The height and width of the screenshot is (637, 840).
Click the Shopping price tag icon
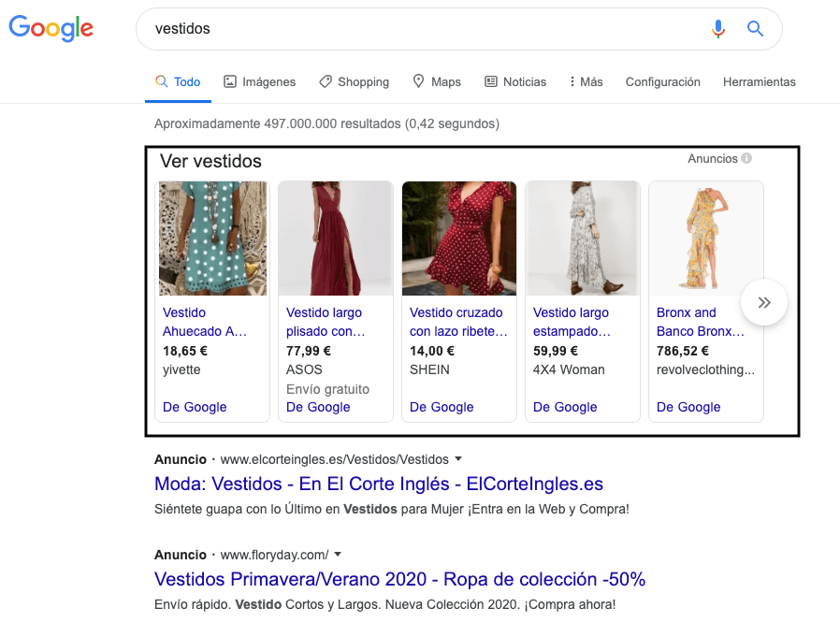[325, 81]
